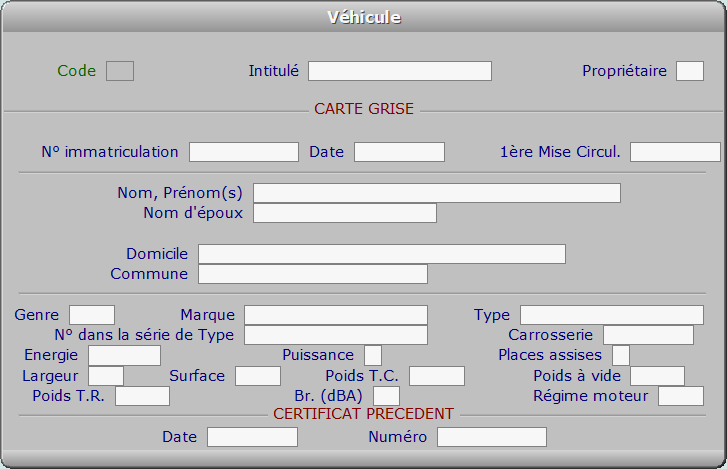The height and width of the screenshot is (469, 727).
Task: Click the Puissance input box
Action: [373, 355]
